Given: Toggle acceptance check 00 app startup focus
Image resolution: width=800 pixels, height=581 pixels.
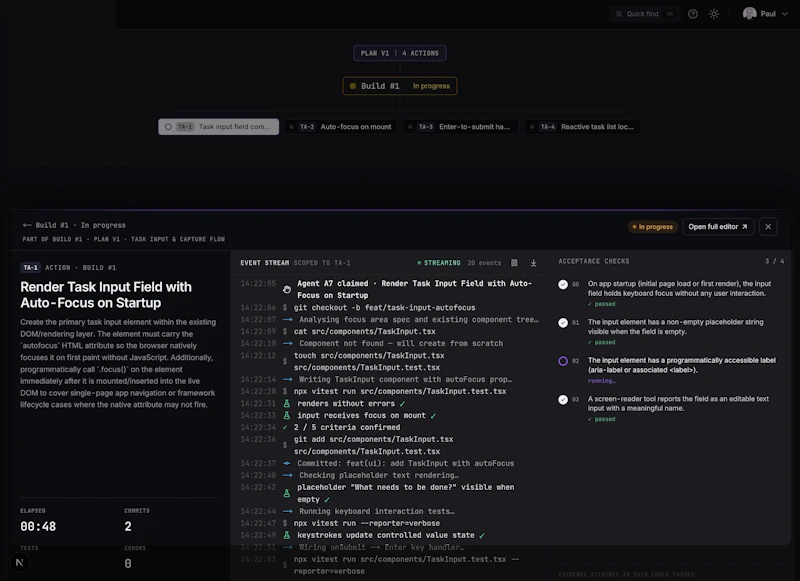Looking at the screenshot, I should (563, 285).
